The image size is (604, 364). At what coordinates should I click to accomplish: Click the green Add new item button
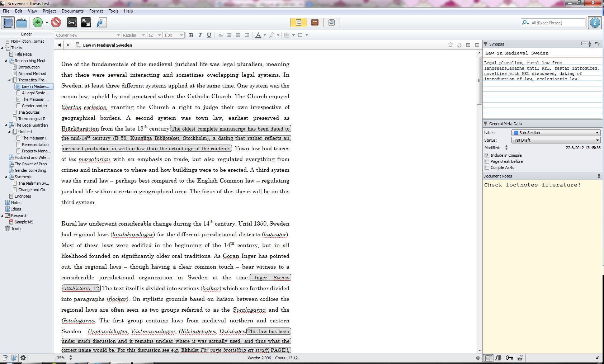tap(37, 23)
